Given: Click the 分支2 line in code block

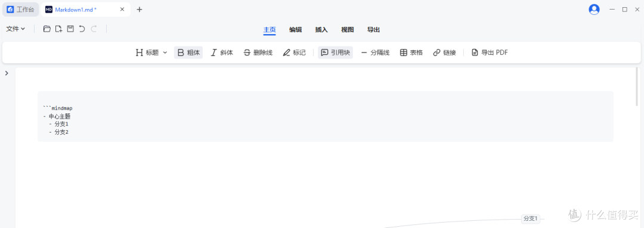Looking at the screenshot, I should (58, 132).
